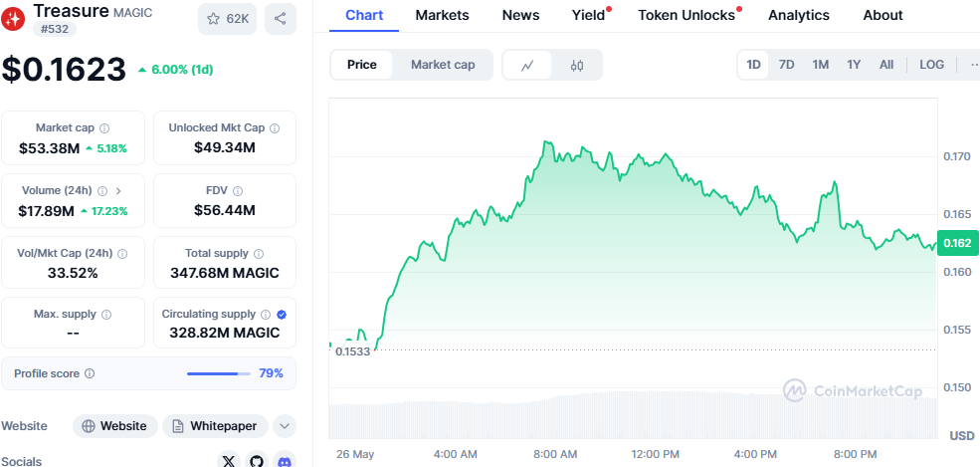The image size is (980, 467).
Task: Select 1Y time range
Action: tap(854, 65)
